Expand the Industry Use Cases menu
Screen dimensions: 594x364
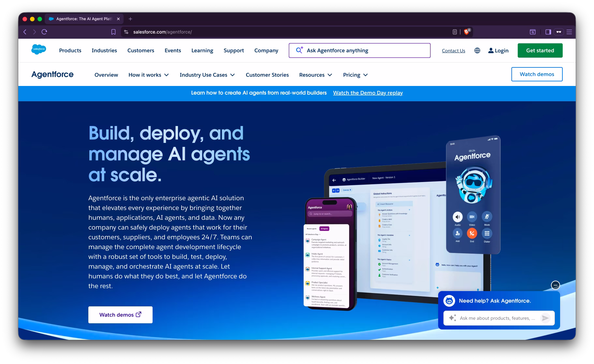click(x=207, y=75)
